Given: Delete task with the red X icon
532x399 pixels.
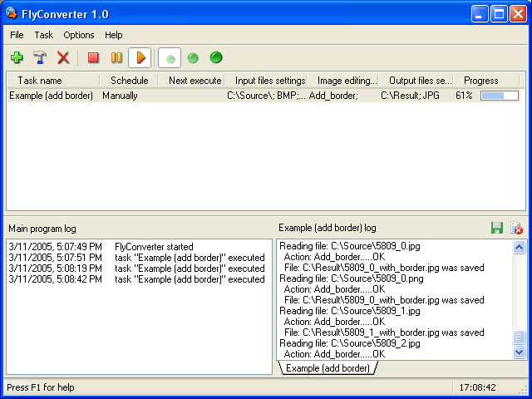Looking at the screenshot, I should tap(63, 57).
